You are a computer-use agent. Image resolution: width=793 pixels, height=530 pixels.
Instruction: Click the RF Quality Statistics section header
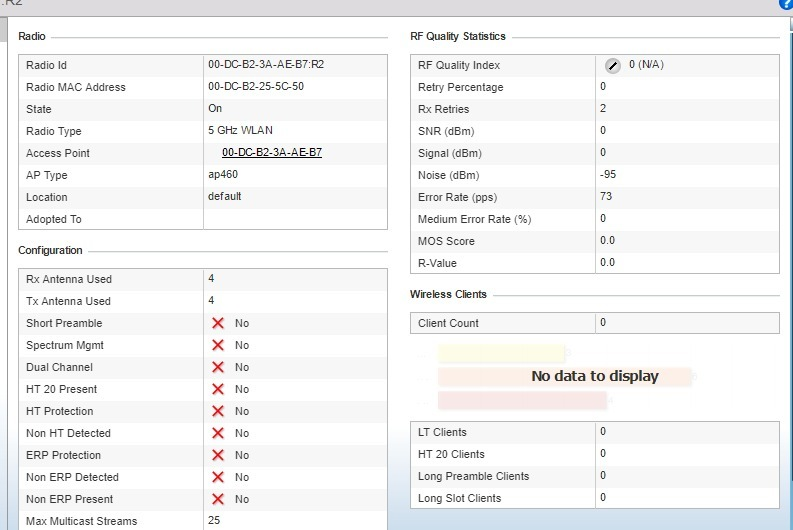(x=458, y=36)
